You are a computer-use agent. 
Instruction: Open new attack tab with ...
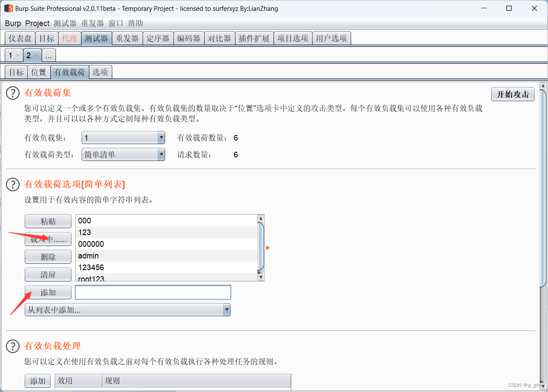coord(49,56)
